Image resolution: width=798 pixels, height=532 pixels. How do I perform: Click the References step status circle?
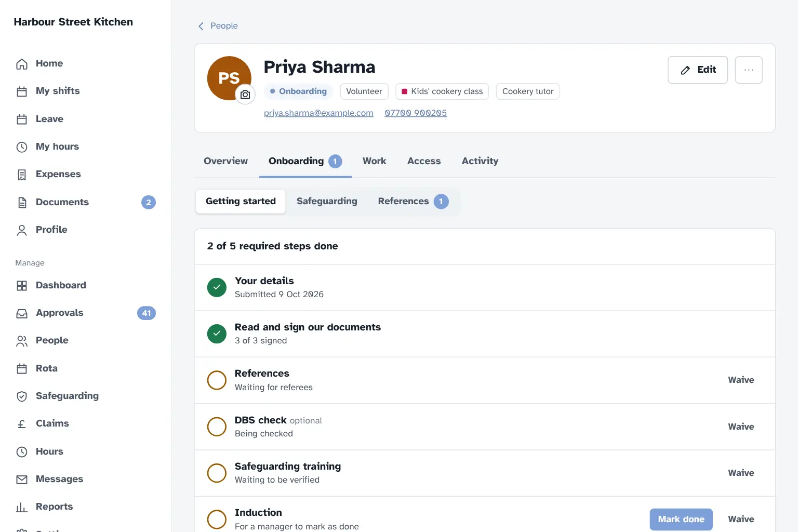pyautogui.click(x=217, y=380)
